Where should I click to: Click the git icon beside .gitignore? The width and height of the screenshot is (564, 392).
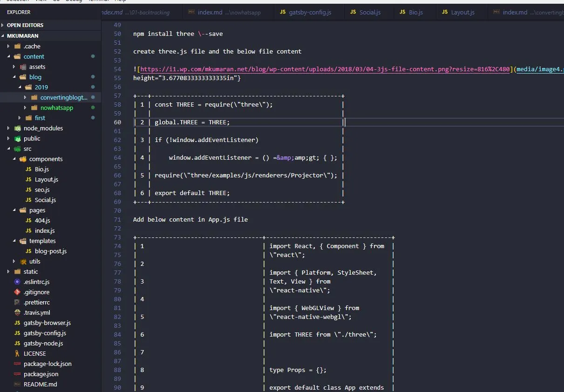coord(18,292)
